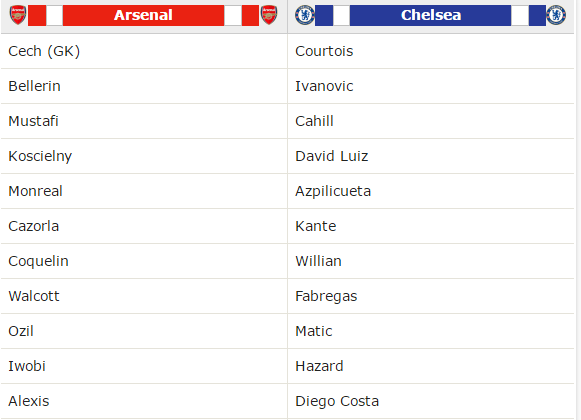Click the blue Chelsea header banner
This screenshot has width=581, height=420.
tap(431, 15)
